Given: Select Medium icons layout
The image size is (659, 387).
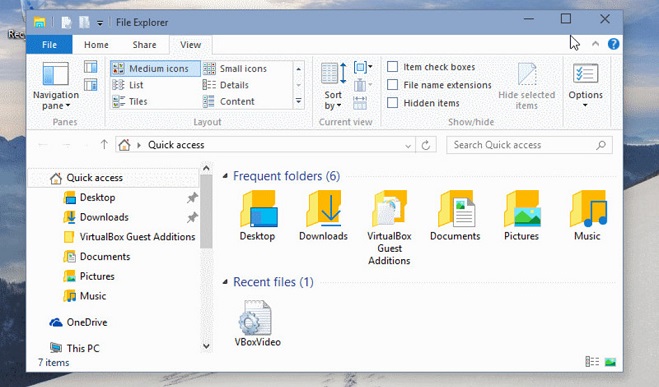Looking at the screenshot, I should 156,68.
